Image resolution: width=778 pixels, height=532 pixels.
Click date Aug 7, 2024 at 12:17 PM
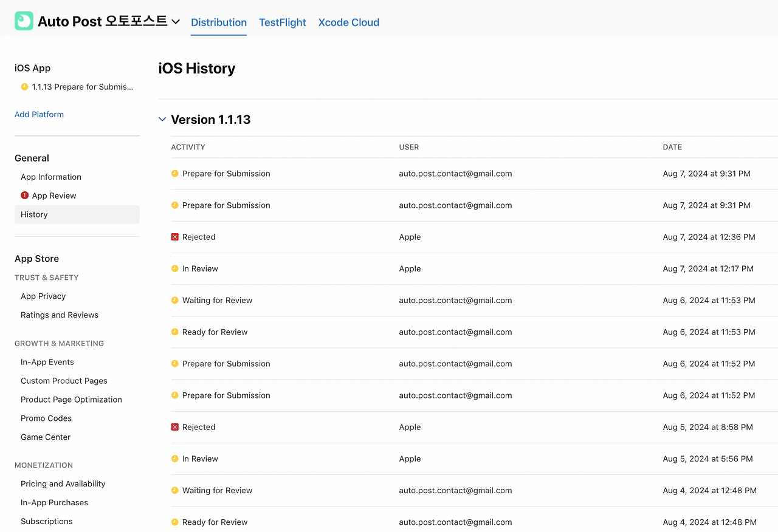pyautogui.click(x=708, y=268)
